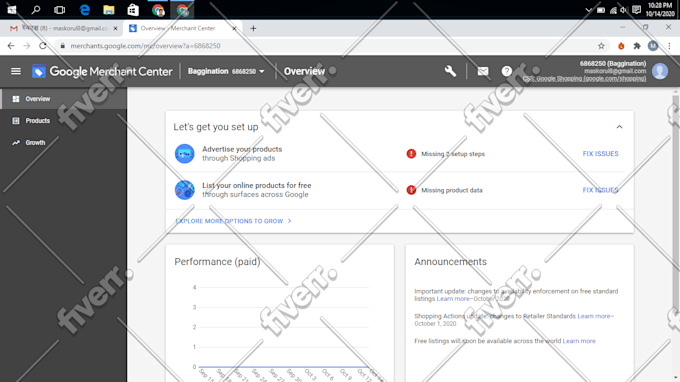The width and height of the screenshot is (680, 382).
Task: Open the tools wrench icon
Action: (x=450, y=71)
